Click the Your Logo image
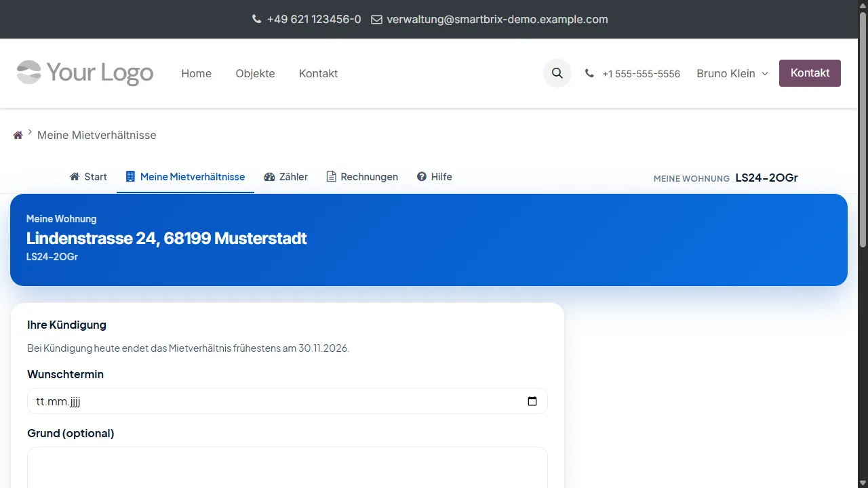The image size is (868, 488). [x=85, y=73]
